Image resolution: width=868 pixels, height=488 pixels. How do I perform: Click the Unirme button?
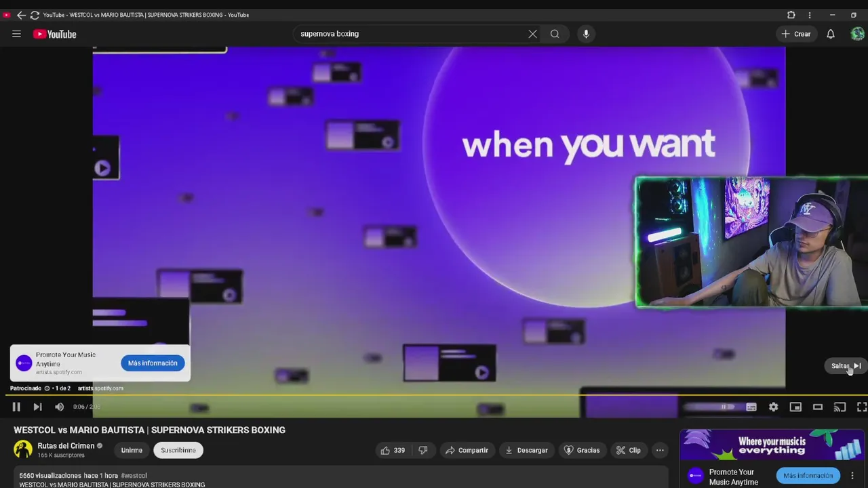coord(132,450)
